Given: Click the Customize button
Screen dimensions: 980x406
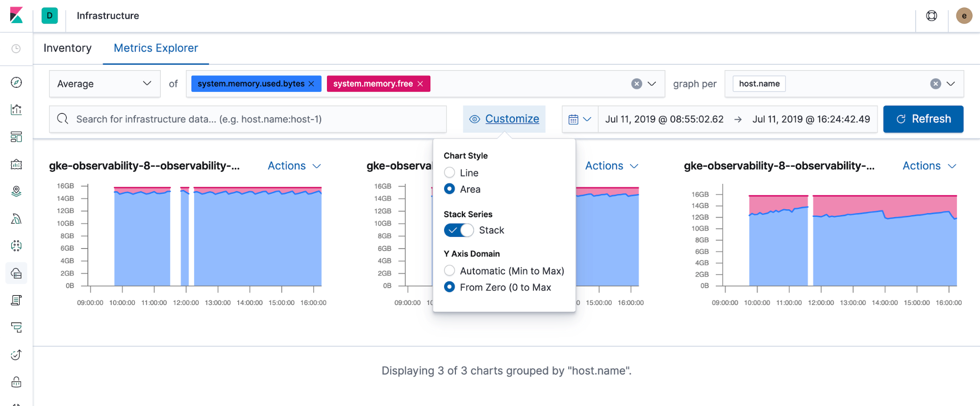Looking at the screenshot, I should (x=504, y=119).
